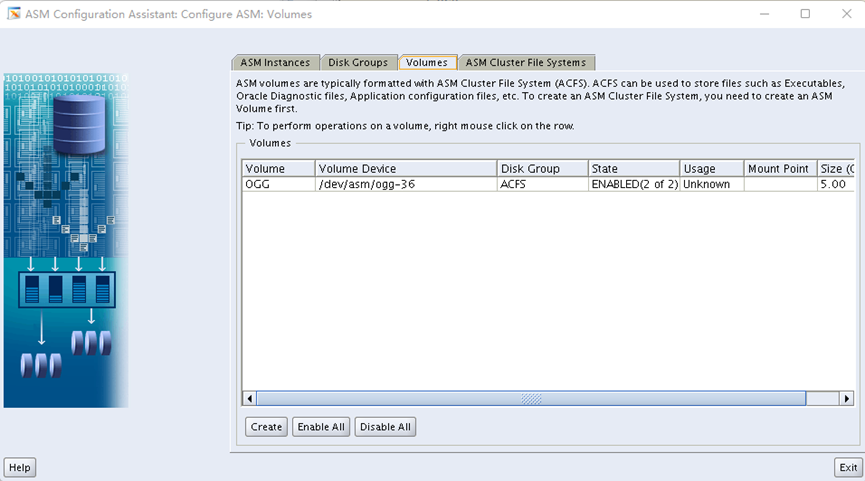The image size is (865, 481).
Task: Click the Disk Group column header
Action: coord(543,169)
